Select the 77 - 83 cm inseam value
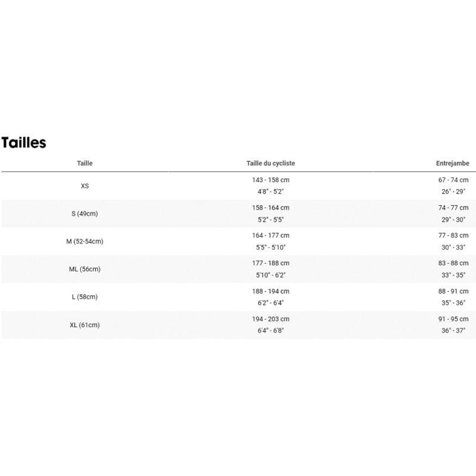Viewport: 476px width, 476px height. [453, 236]
